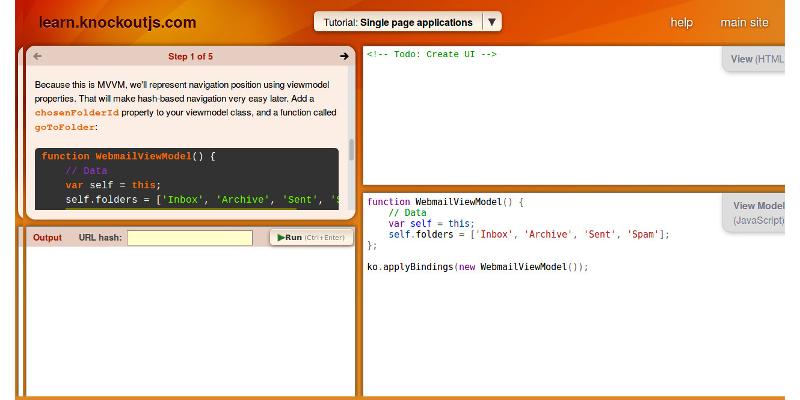Go to the previous step arrow
The image size is (800, 400).
(x=37, y=56)
